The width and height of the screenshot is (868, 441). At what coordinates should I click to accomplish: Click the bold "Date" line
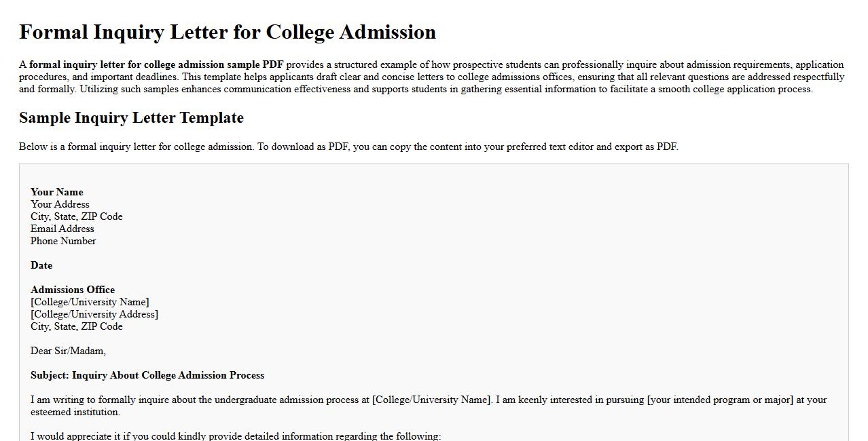click(41, 265)
